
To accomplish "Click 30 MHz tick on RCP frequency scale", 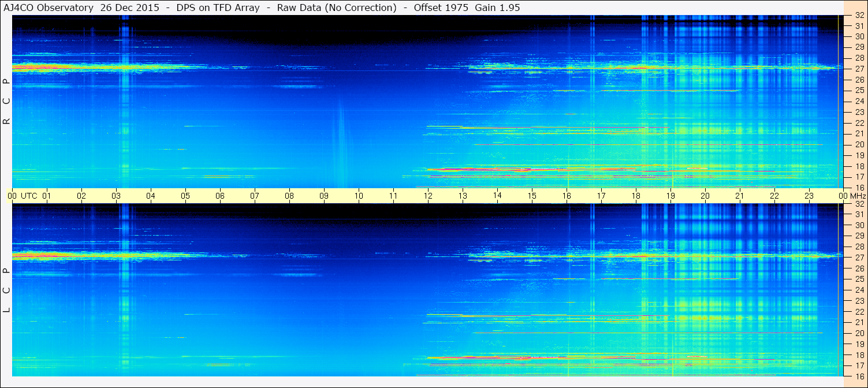I will coord(859,36).
